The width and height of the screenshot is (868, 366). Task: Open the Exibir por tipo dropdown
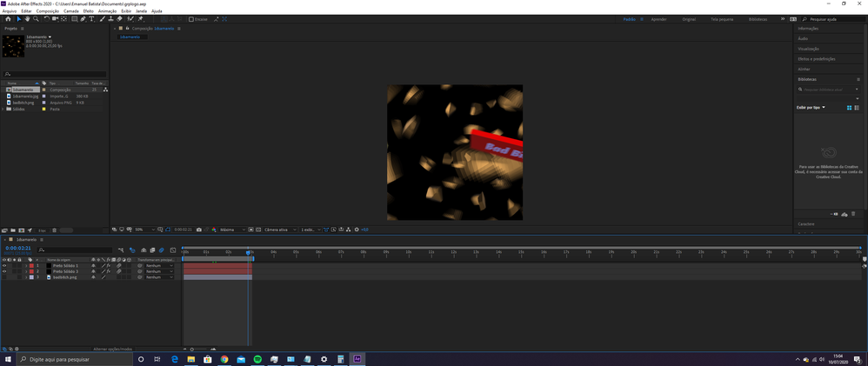pos(811,108)
